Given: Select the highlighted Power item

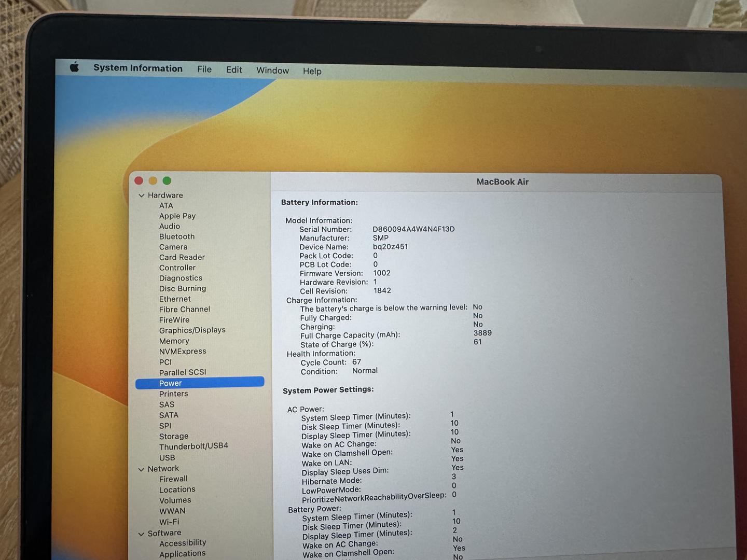Looking at the screenshot, I should pyautogui.click(x=200, y=383).
